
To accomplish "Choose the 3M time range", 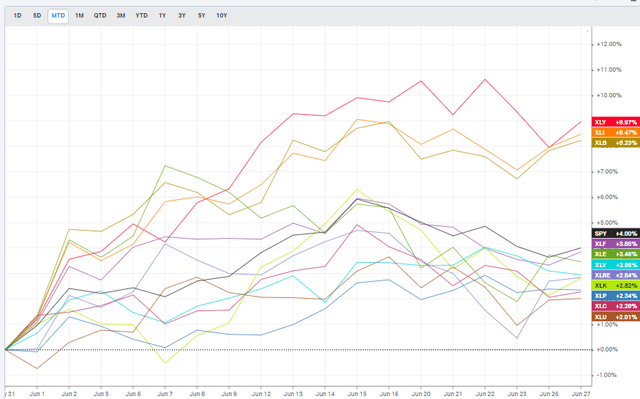I will [121, 16].
